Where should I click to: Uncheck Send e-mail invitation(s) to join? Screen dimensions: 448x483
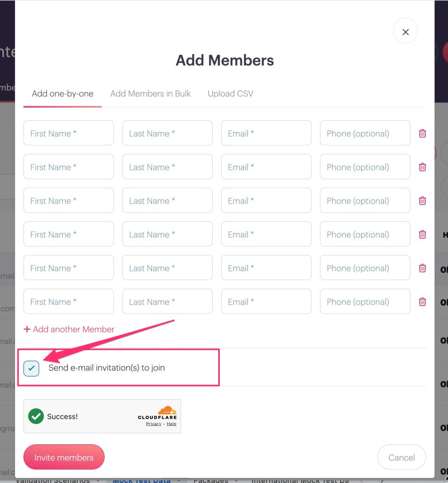(x=32, y=368)
